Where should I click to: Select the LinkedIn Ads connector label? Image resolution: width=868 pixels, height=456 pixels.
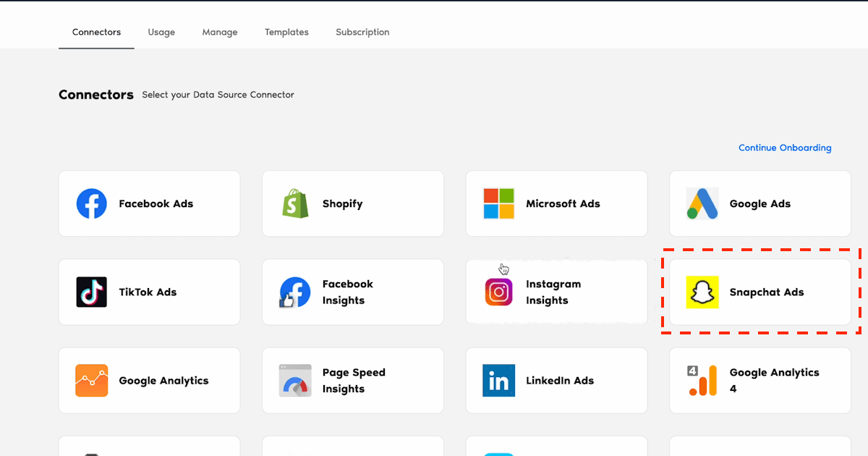560,381
